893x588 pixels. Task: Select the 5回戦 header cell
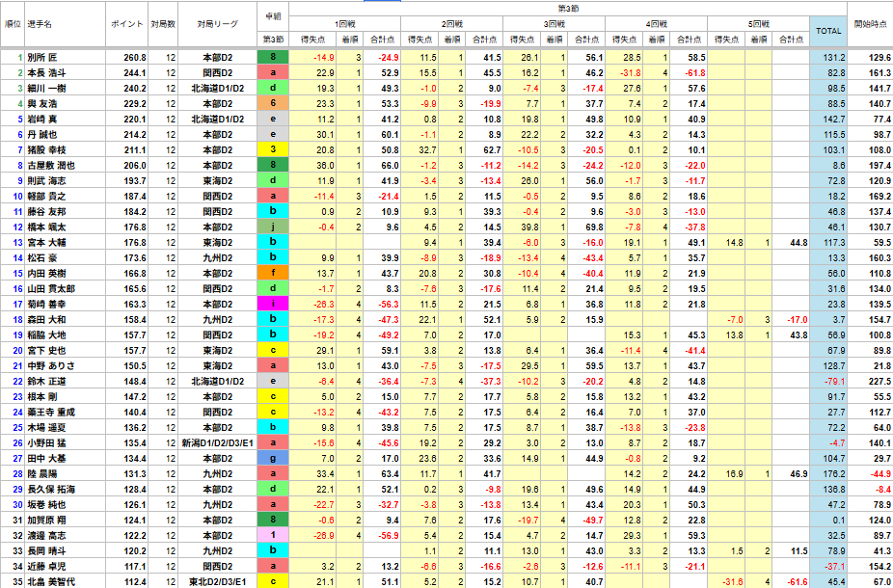759,24
